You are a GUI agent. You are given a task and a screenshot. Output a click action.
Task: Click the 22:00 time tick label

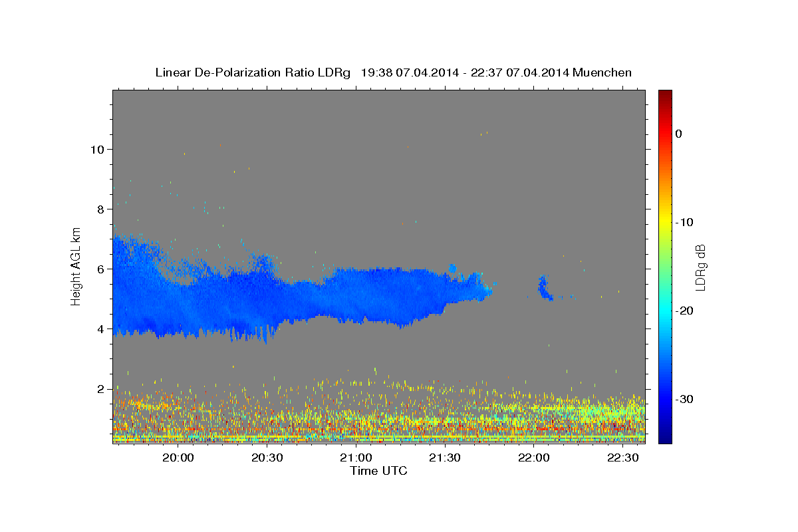point(533,458)
